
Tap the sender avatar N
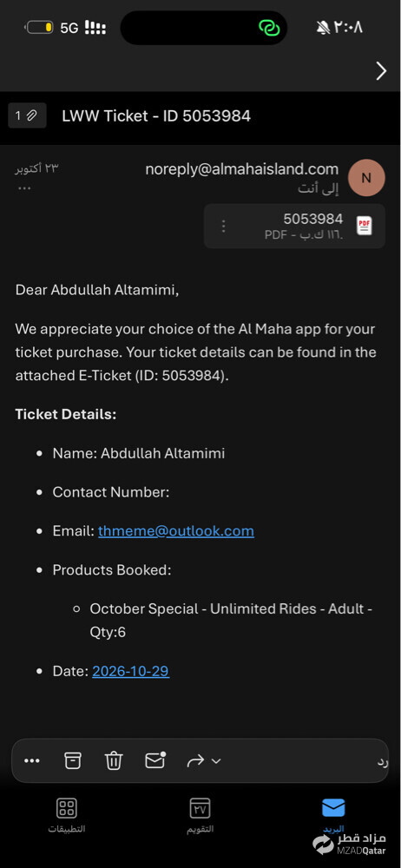[x=366, y=178]
